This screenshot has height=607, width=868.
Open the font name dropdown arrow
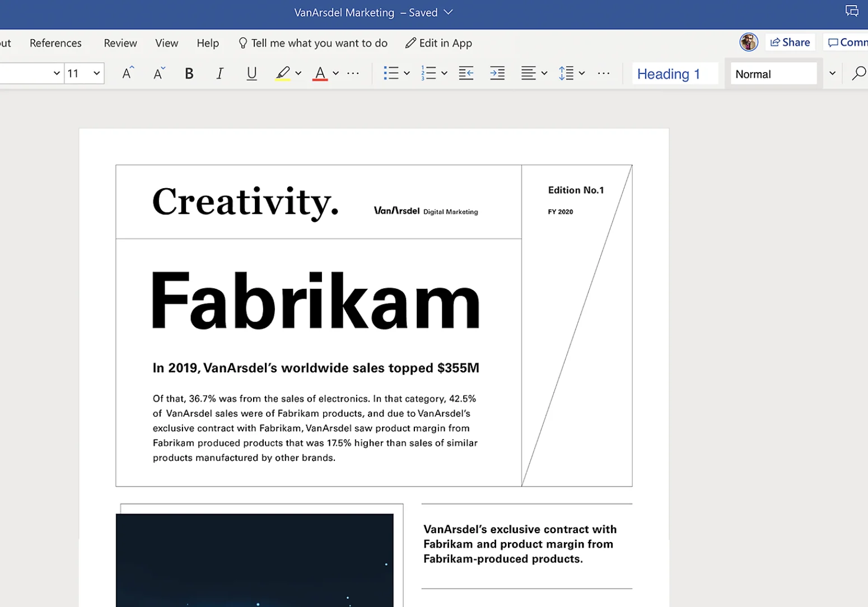(x=57, y=73)
